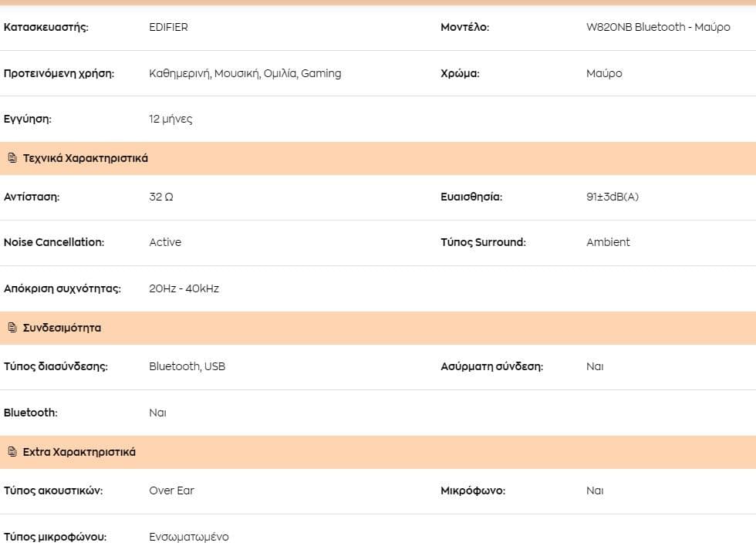Click the W820NB Bluetooth - Μαύρο model value

pos(658,27)
